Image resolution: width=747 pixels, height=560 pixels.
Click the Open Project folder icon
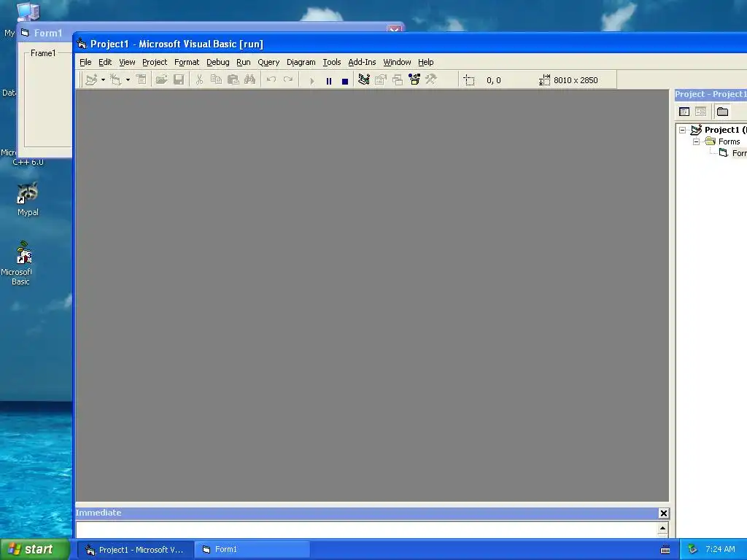point(161,80)
